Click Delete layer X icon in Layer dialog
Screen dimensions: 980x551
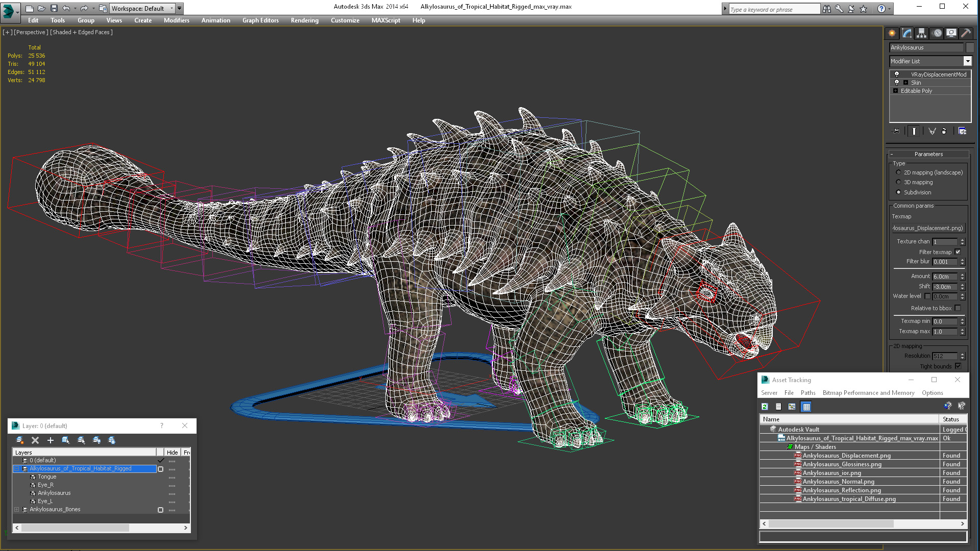pyautogui.click(x=35, y=440)
